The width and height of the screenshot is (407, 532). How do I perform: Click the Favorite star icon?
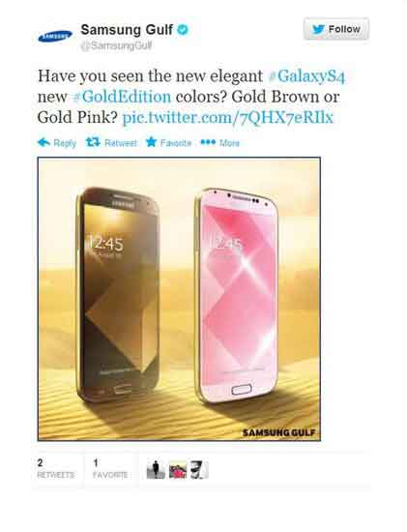point(151,142)
